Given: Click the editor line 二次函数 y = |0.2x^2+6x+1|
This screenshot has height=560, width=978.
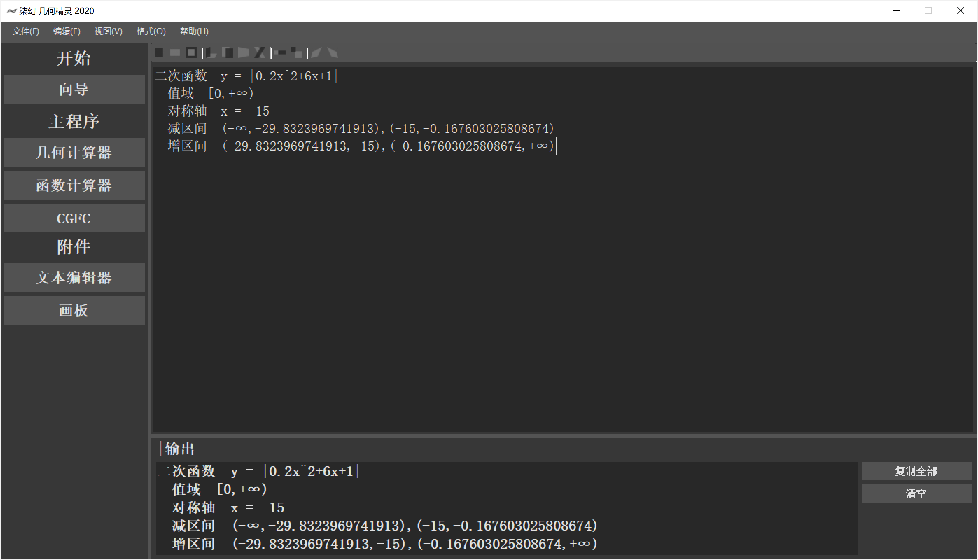Looking at the screenshot, I should [246, 76].
